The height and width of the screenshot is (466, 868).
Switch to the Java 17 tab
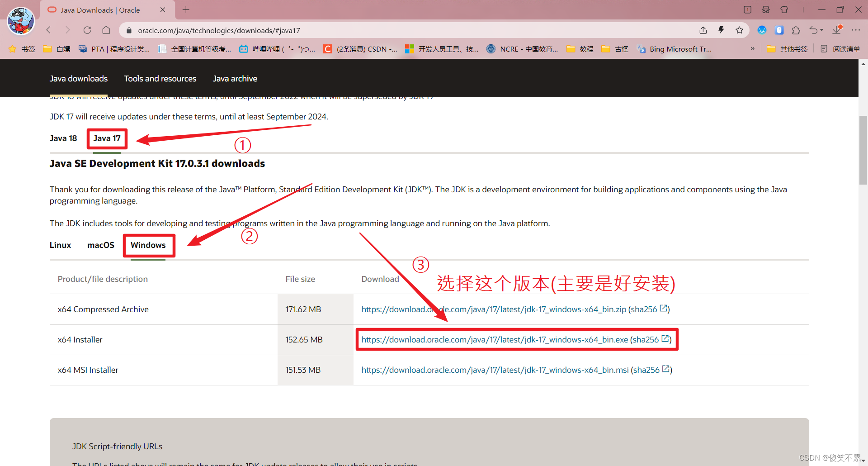(107, 138)
